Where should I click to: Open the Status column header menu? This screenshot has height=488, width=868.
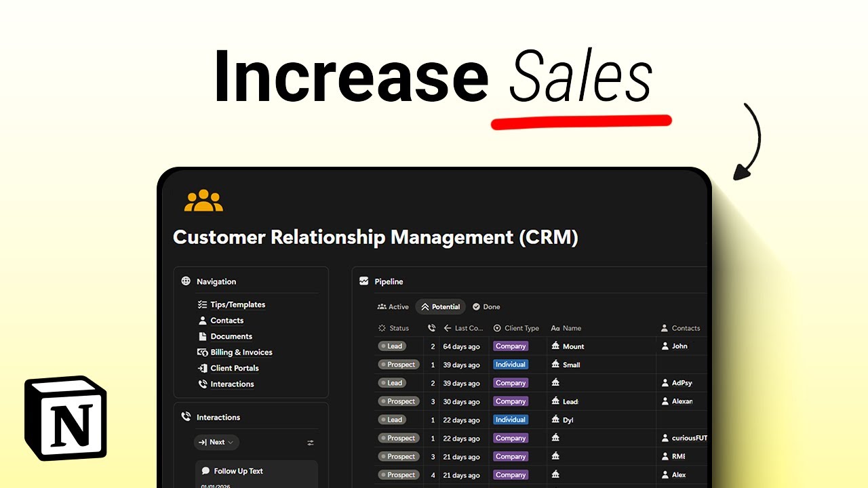pos(394,328)
